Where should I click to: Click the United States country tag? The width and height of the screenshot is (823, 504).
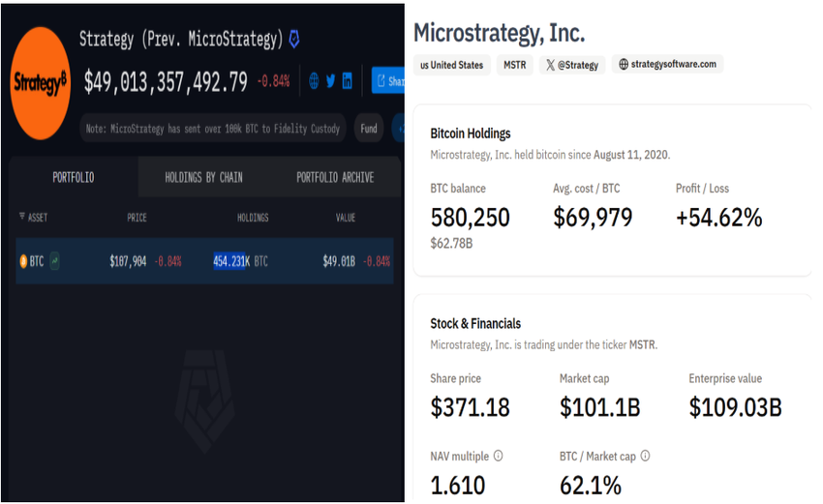click(x=452, y=65)
